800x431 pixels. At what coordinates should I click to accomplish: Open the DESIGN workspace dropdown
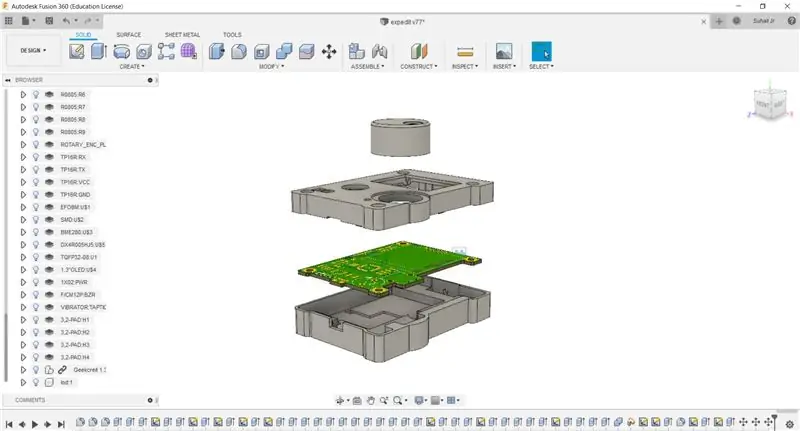33,50
